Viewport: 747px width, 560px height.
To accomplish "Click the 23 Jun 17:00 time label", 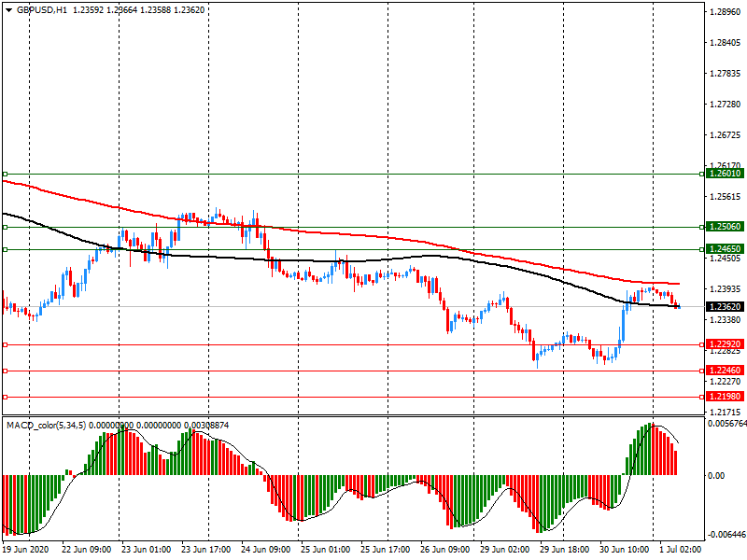I will pyautogui.click(x=205, y=550).
